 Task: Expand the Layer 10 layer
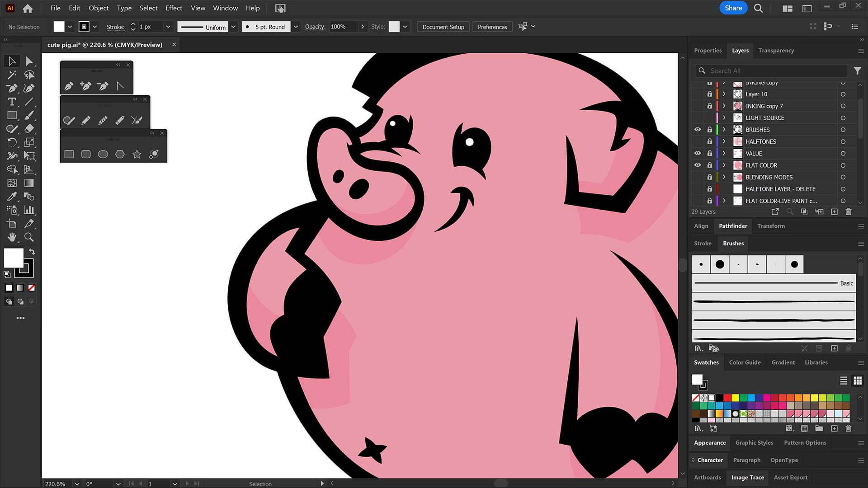(724, 94)
